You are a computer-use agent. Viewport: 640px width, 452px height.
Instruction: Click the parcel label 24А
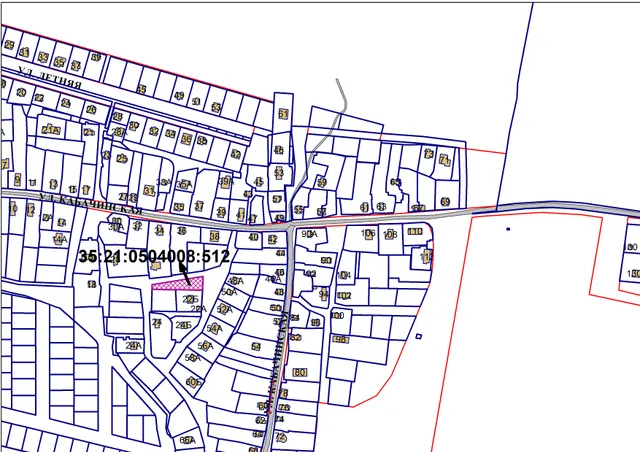click(x=133, y=346)
